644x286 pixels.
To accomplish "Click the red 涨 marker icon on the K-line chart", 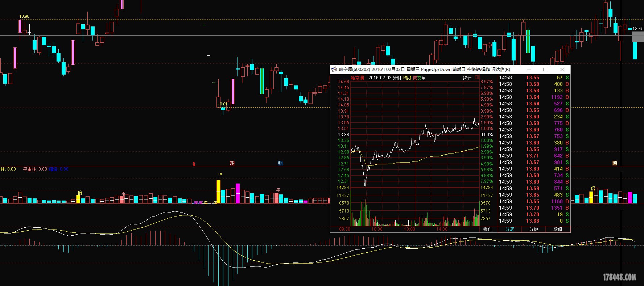I will 232,163.
